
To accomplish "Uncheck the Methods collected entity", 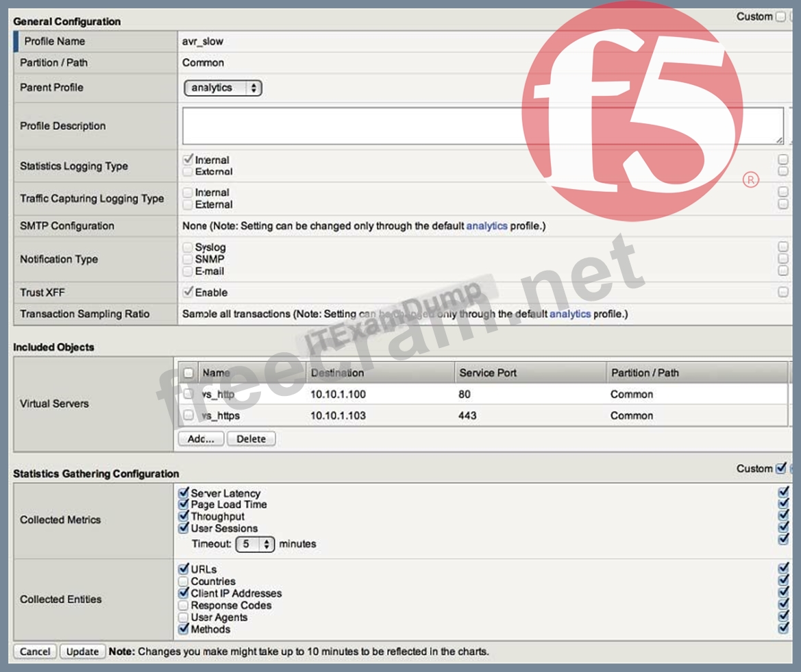I will coord(184,629).
